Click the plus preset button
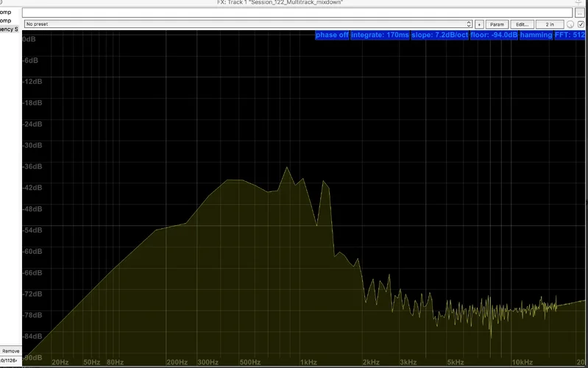 479,24
